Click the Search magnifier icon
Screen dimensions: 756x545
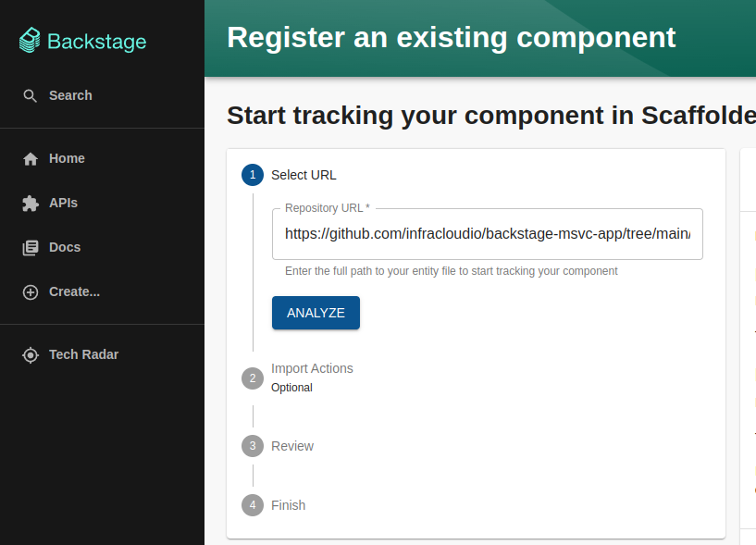[x=31, y=96]
